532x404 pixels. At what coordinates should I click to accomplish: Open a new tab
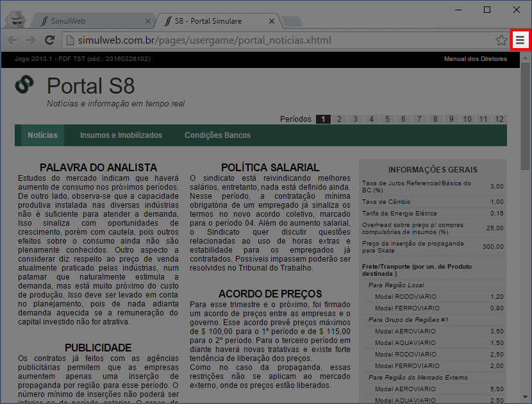292,21
